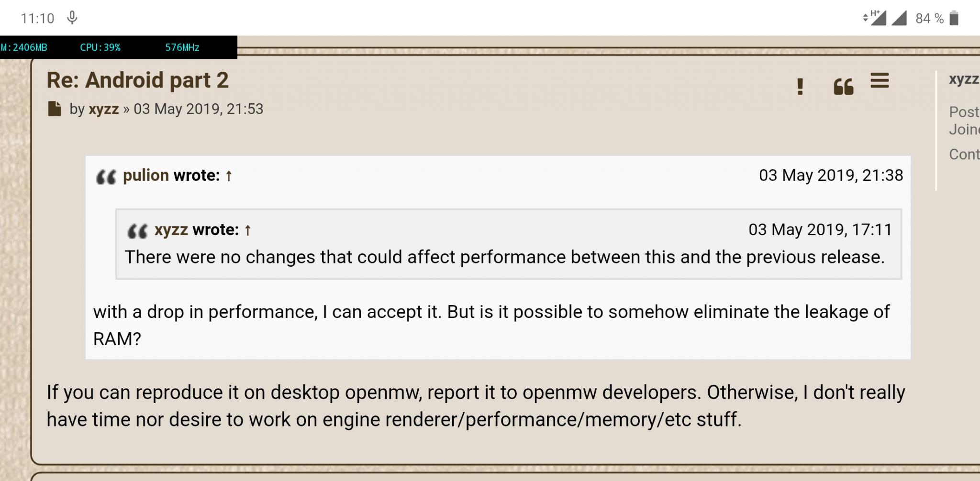Screen dimensions: 980x481
Task: Tap the quote mark icon beside pulion wrote
Action: pyautogui.click(x=106, y=177)
